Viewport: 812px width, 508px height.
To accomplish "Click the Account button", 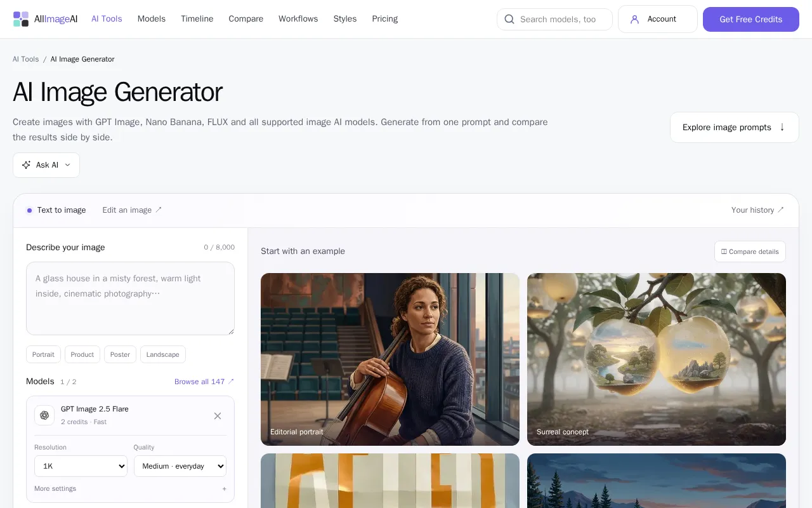I will coord(658,19).
